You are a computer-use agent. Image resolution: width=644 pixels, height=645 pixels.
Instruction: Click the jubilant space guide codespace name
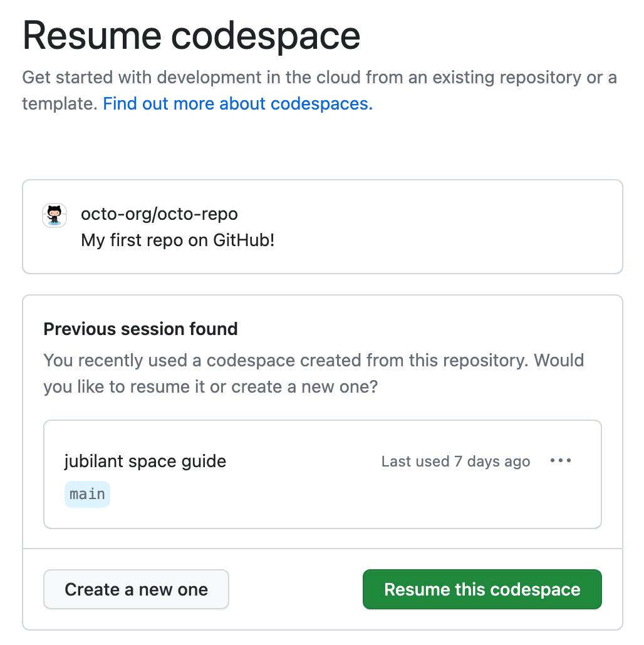[145, 461]
